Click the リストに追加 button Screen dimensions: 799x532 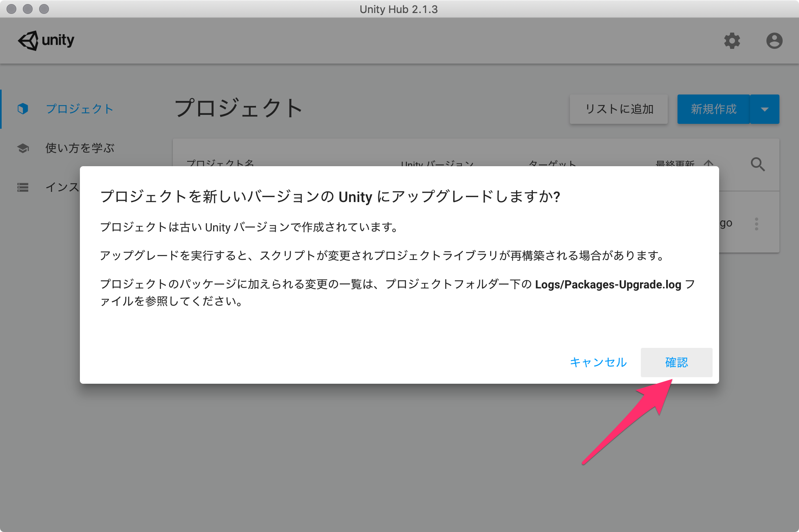point(619,109)
